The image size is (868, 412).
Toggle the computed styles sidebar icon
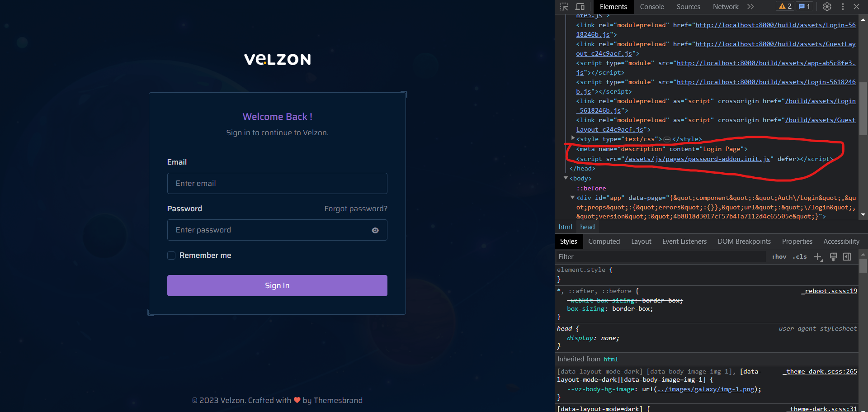coord(847,257)
